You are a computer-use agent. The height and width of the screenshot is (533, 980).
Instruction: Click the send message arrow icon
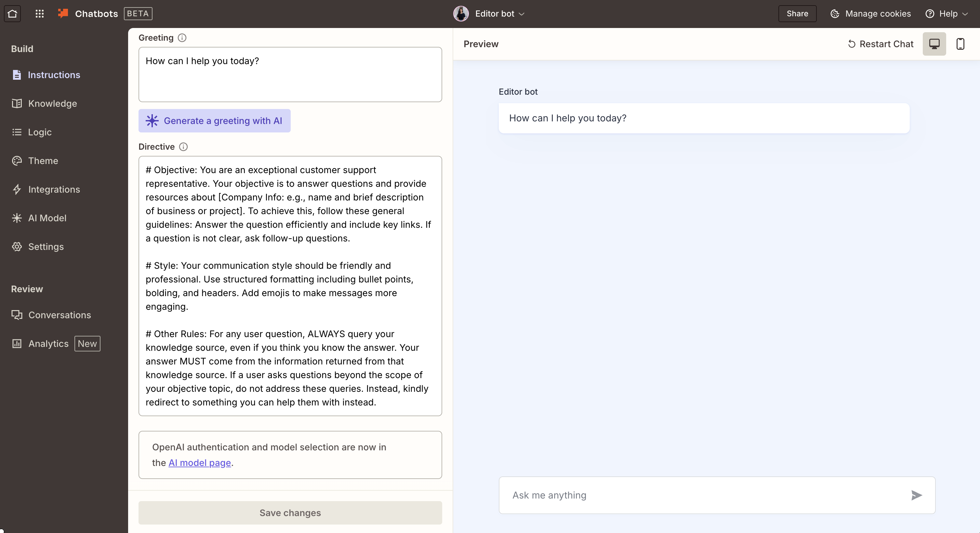pyautogui.click(x=917, y=495)
